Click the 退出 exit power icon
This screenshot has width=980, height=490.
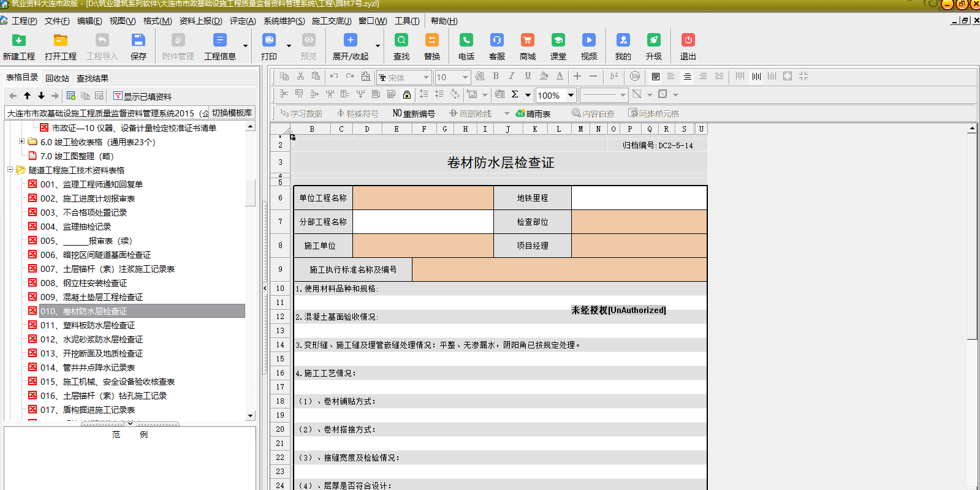(x=688, y=40)
